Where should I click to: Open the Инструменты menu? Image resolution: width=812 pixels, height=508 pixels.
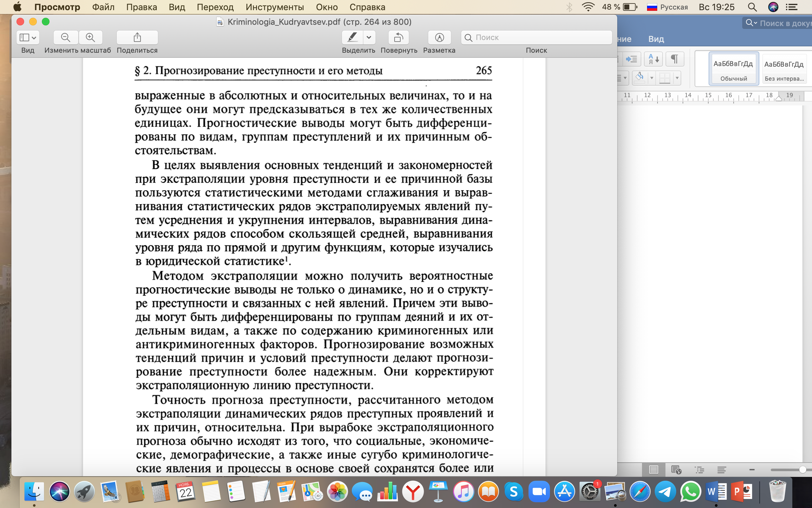(274, 7)
